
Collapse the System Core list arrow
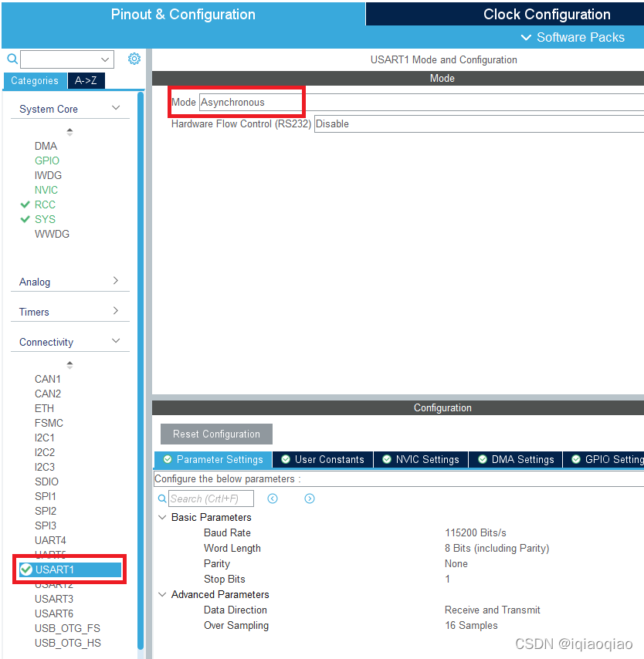click(69, 132)
